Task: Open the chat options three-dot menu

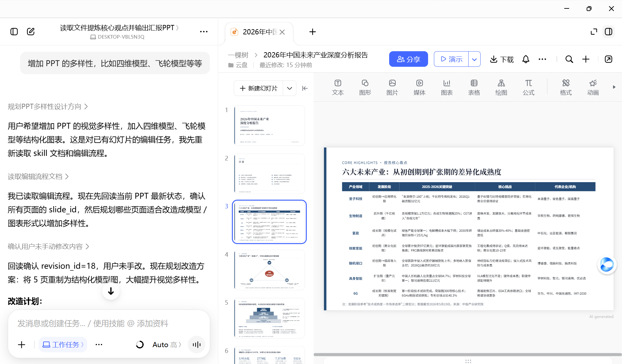Action: coord(204,31)
